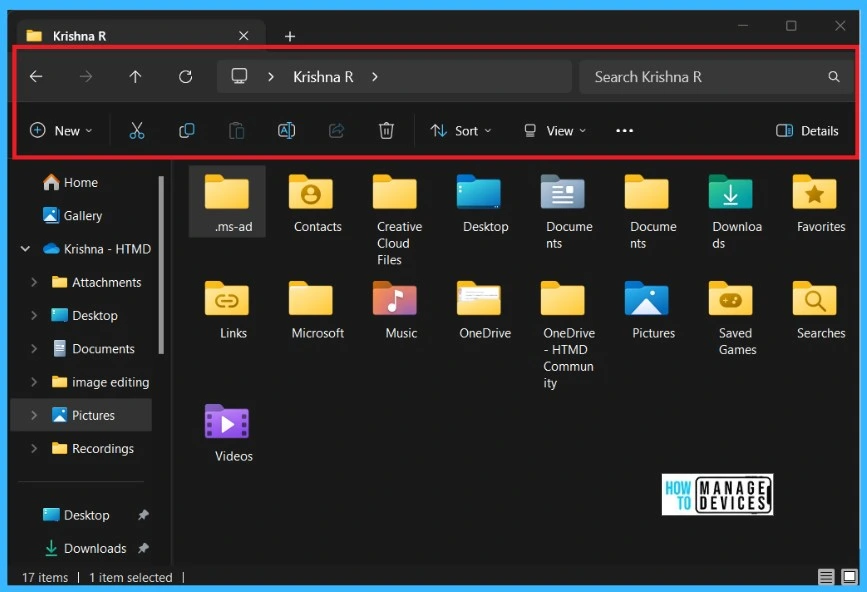
Task: Add a new tab with plus button
Action: click(290, 36)
